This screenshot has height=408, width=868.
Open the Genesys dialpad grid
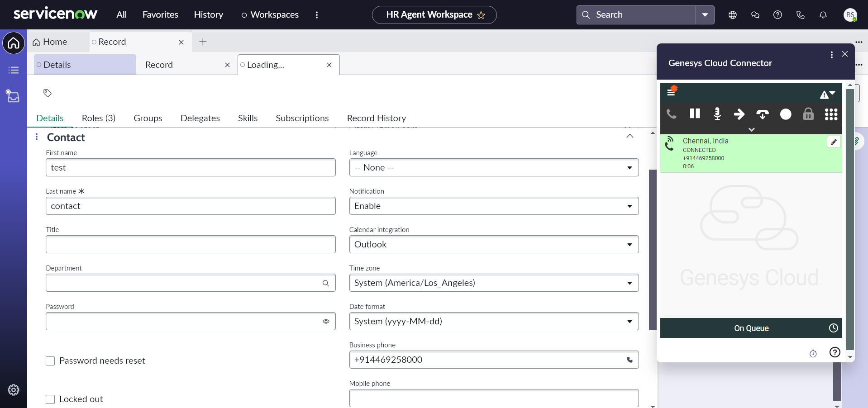coord(831,114)
